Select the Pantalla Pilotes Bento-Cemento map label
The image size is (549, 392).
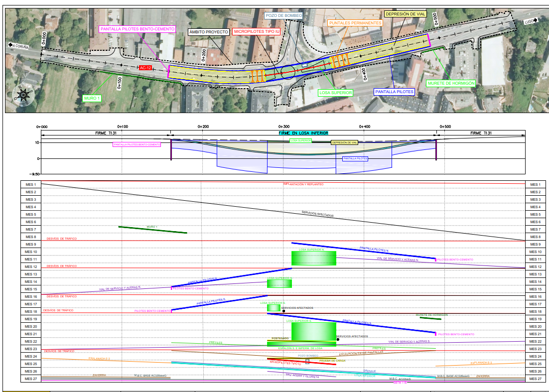(x=137, y=29)
